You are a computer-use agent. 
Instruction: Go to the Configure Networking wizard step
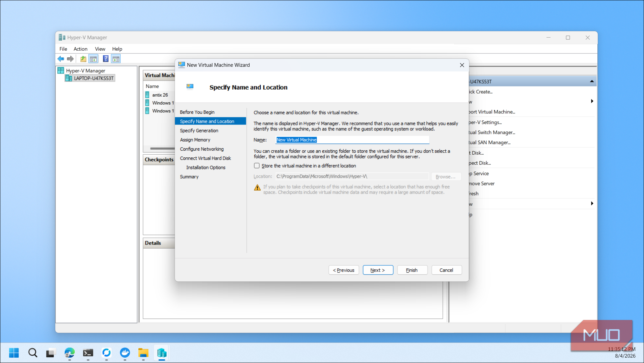[x=202, y=149]
